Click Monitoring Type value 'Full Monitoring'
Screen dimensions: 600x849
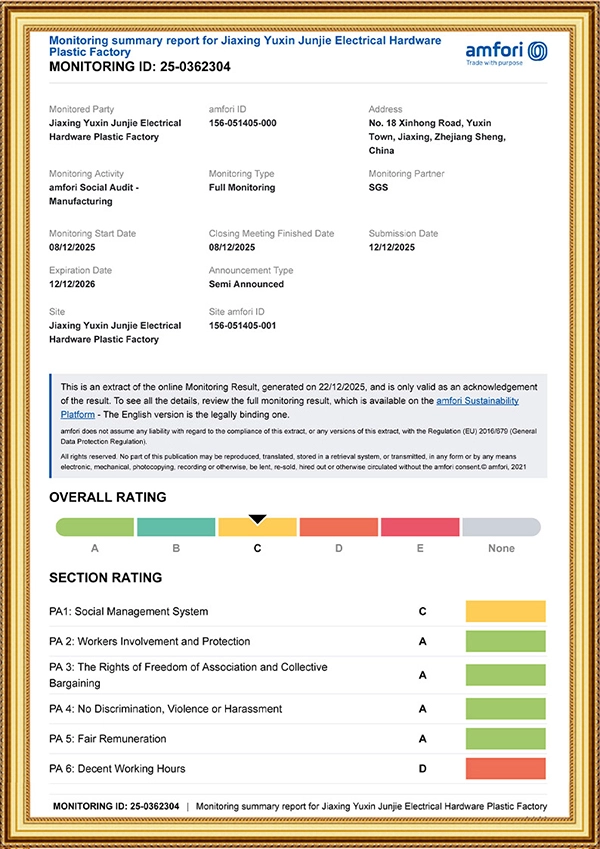pyautogui.click(x=242, y=187)
